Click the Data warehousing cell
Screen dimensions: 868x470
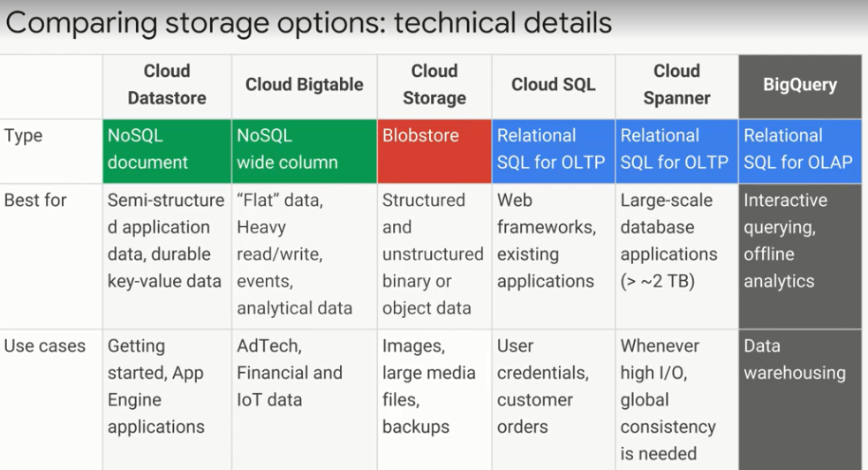click(795, 360)
